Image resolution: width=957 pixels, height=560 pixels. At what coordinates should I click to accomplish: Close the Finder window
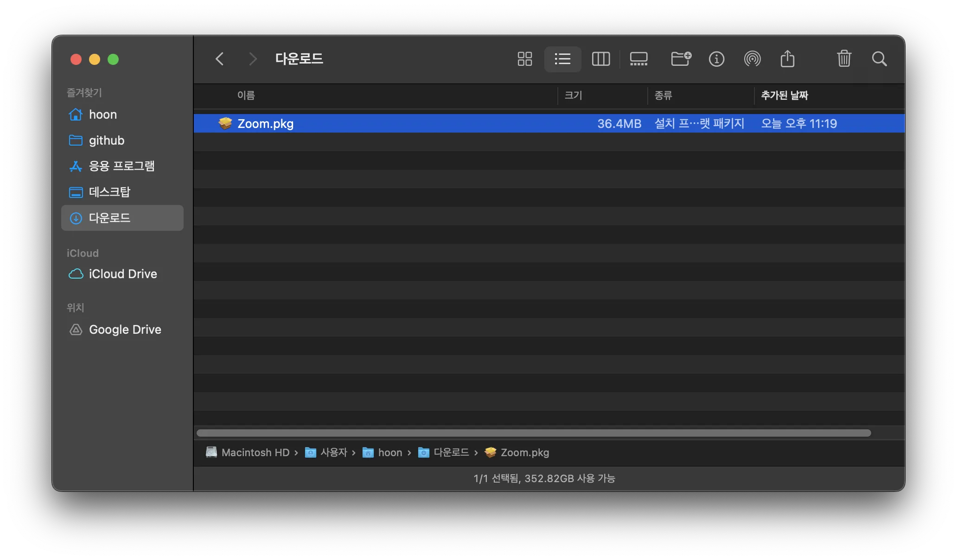click(76, 59)
